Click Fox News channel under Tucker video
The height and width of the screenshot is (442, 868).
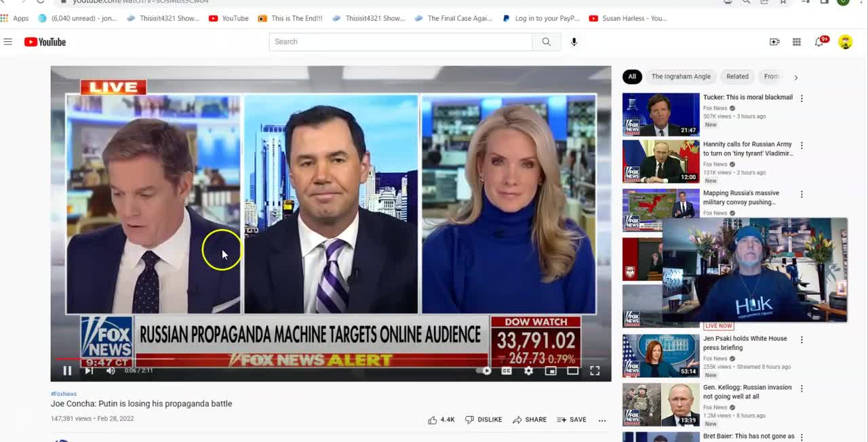tap(715, 108)
